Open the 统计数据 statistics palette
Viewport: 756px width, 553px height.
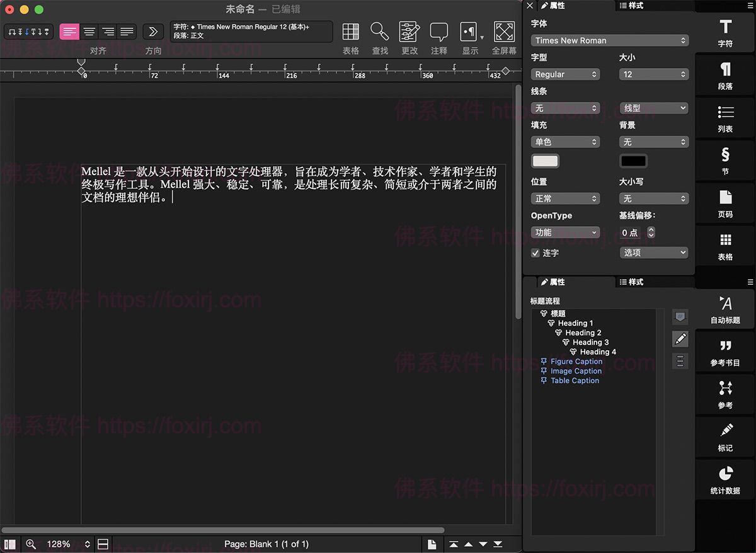coord(725,480)
